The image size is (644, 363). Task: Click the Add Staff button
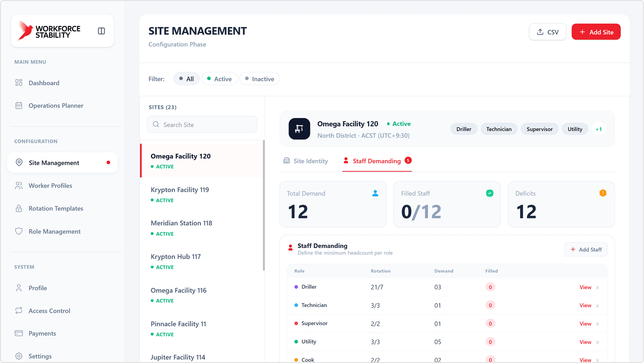(x=586, y=249)
